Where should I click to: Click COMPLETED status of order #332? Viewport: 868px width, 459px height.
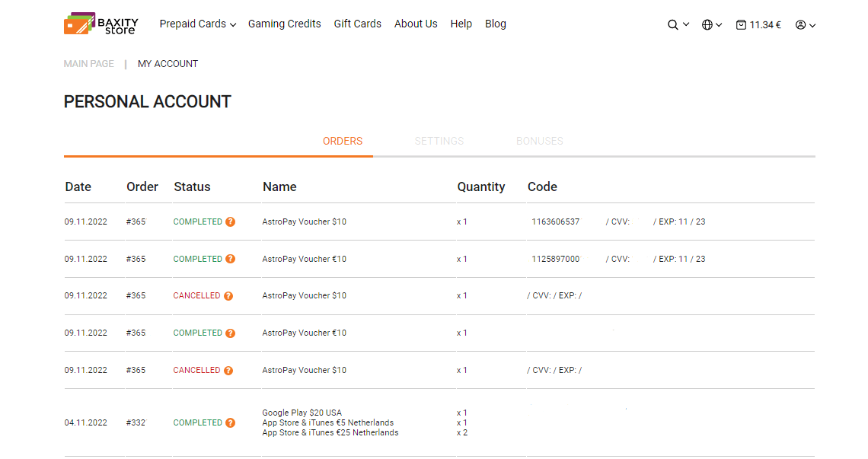pos(198,423)
